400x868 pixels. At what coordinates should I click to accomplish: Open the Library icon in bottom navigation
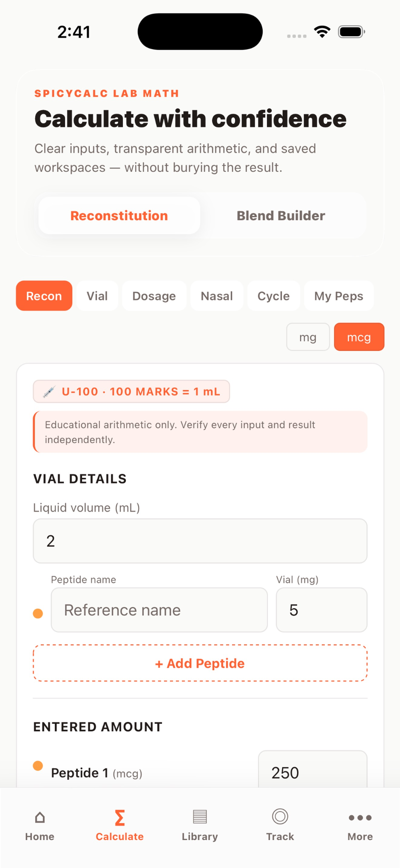point(200,817)
